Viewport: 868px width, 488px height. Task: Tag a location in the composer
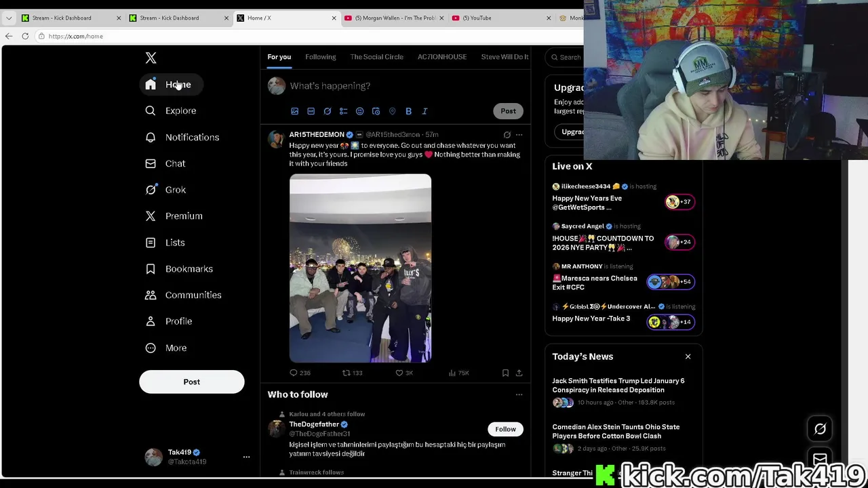point(392,111)
